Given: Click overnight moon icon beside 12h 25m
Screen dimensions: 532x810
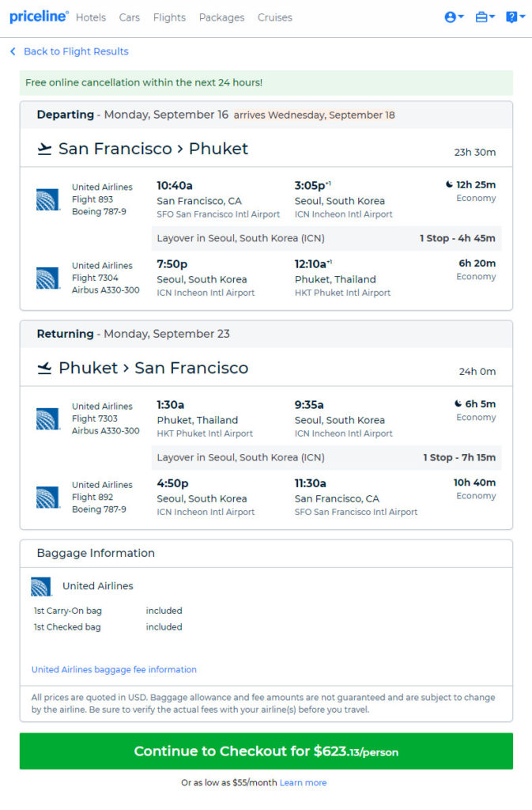Looking at the screenshot, I should pyautogui.click(x=450, y=184).
